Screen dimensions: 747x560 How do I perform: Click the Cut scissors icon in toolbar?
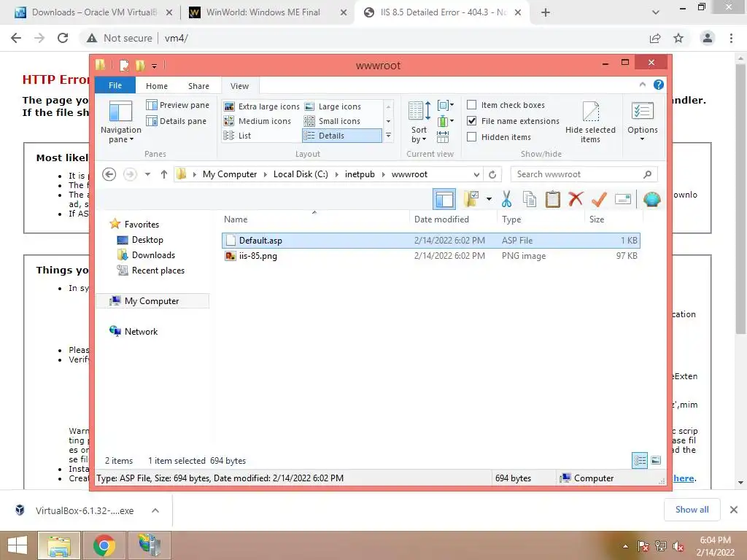[x=506, y=199]
